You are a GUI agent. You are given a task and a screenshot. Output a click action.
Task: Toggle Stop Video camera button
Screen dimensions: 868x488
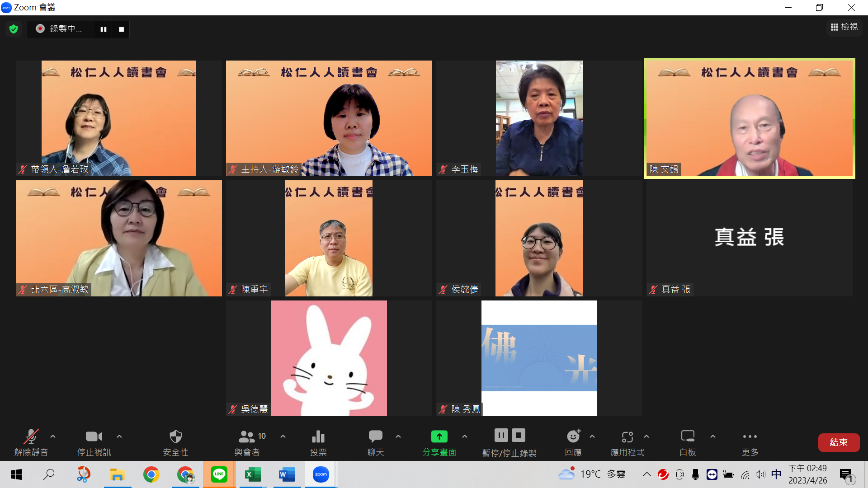coord(94,436)
